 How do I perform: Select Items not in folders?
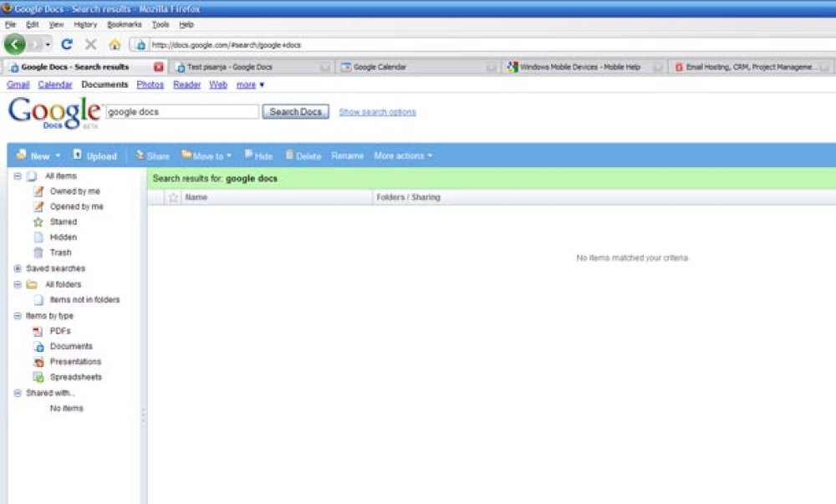pos(84,300)
